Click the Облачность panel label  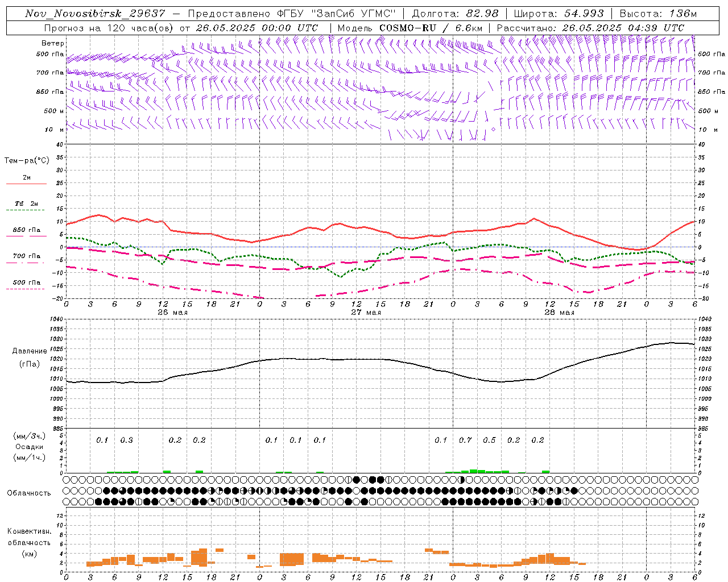pyautogui.click(x=29, y=493)
